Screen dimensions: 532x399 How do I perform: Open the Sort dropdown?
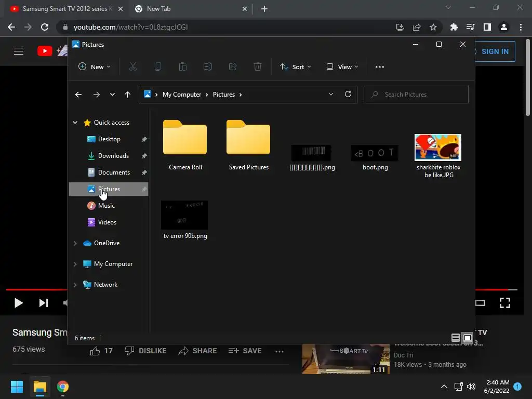(x=295, y=67)
